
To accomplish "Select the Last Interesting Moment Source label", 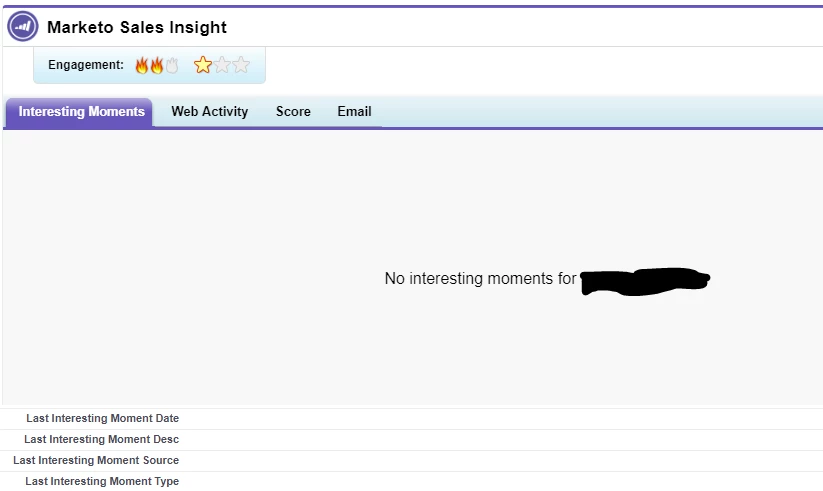I will pos(96,461).
